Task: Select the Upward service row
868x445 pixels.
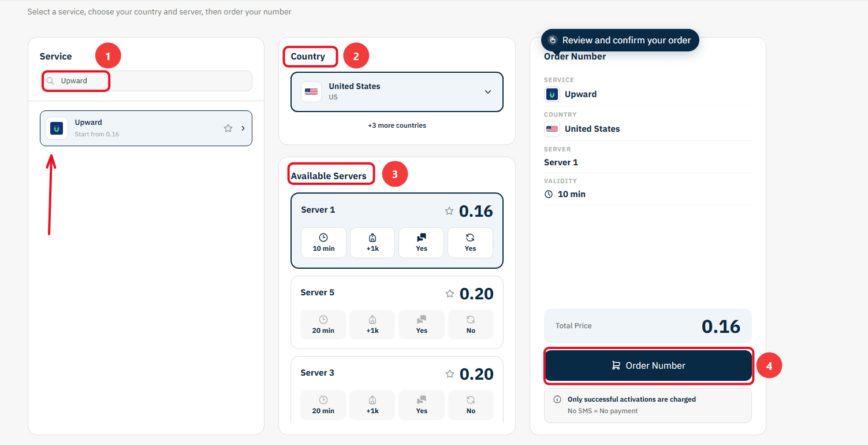Action: pyautogui.click(x=146, y=128)
